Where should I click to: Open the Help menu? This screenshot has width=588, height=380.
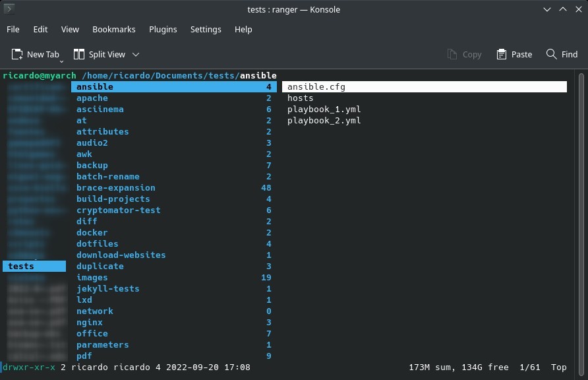[243, 29]
